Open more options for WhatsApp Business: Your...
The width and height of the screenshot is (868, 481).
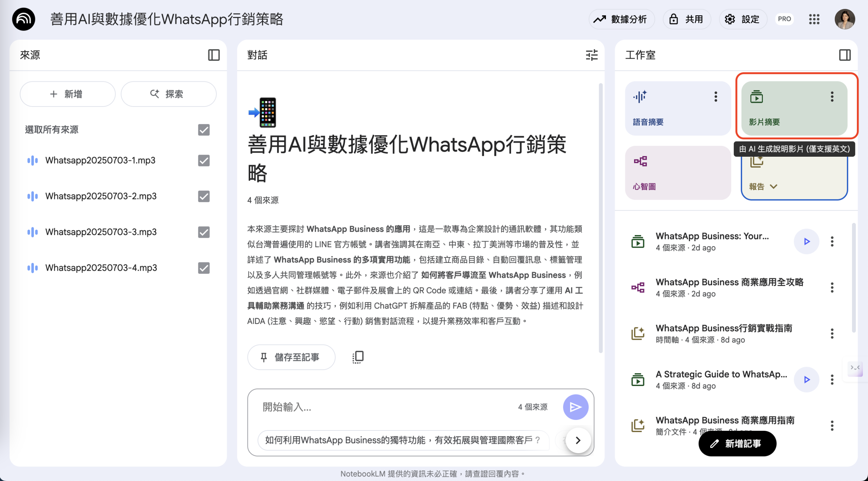832,242
